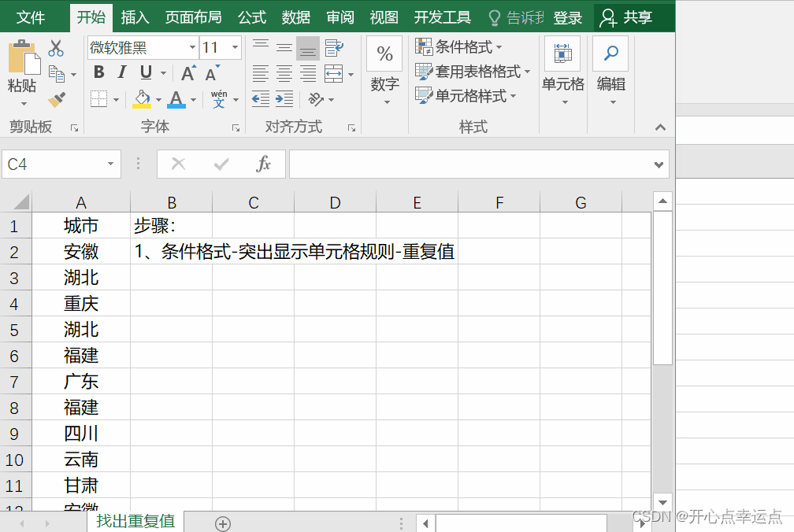Screen dimensions: 794x532
Task: Click the Copy icon
Action: 56,74
